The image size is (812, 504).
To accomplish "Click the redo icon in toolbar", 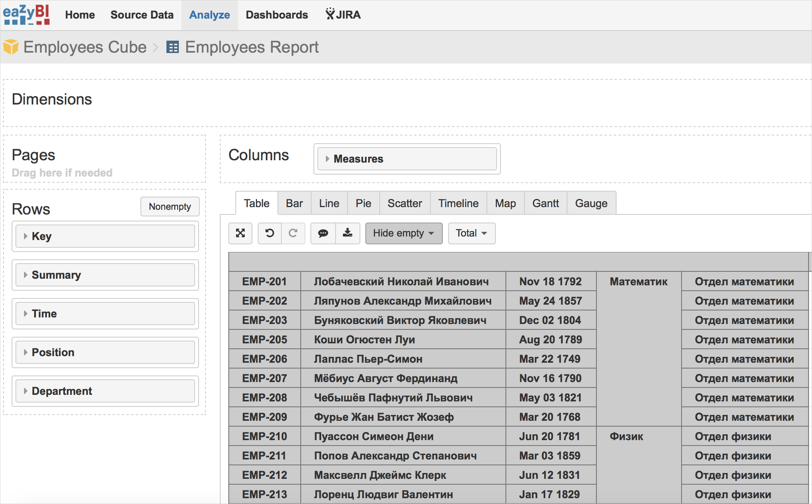I will (x=294, y=233).
